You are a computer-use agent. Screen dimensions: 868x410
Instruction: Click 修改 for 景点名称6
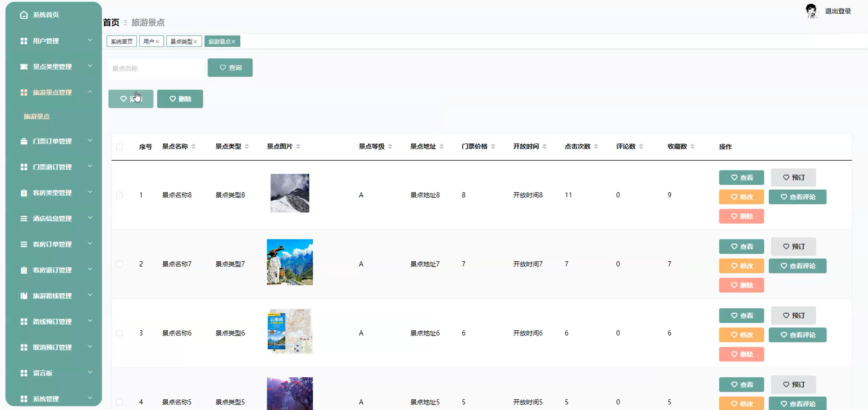pyautogui.click(x=741, y=335)
